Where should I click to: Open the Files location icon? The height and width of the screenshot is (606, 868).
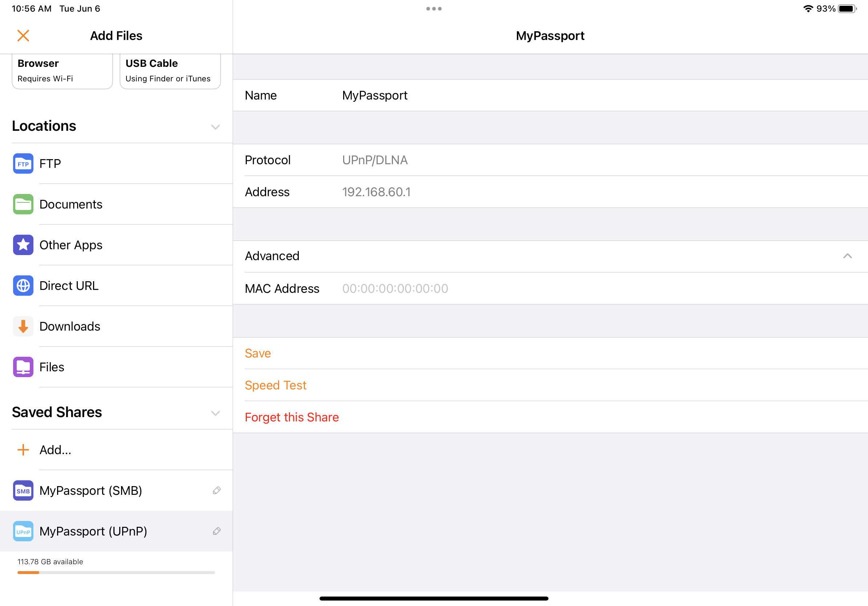[23, 367]
